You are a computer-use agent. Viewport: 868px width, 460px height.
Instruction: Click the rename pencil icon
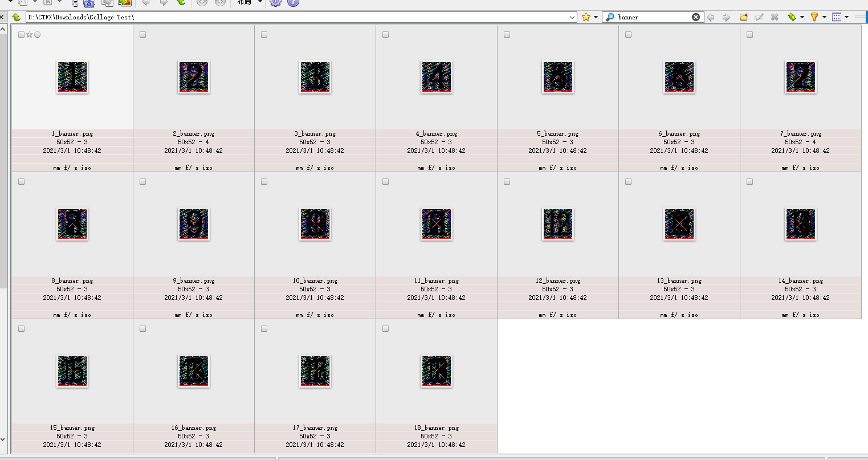click(x=759, y=17)
